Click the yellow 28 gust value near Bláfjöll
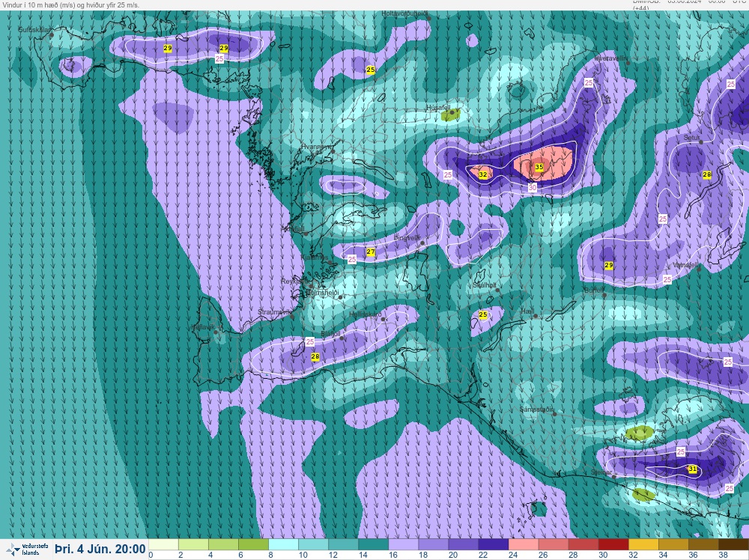 (315, 356)
